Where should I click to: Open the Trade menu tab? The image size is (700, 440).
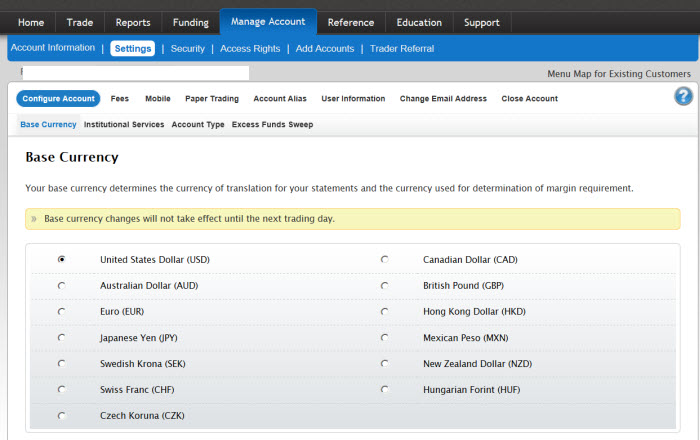pos(80,22)
